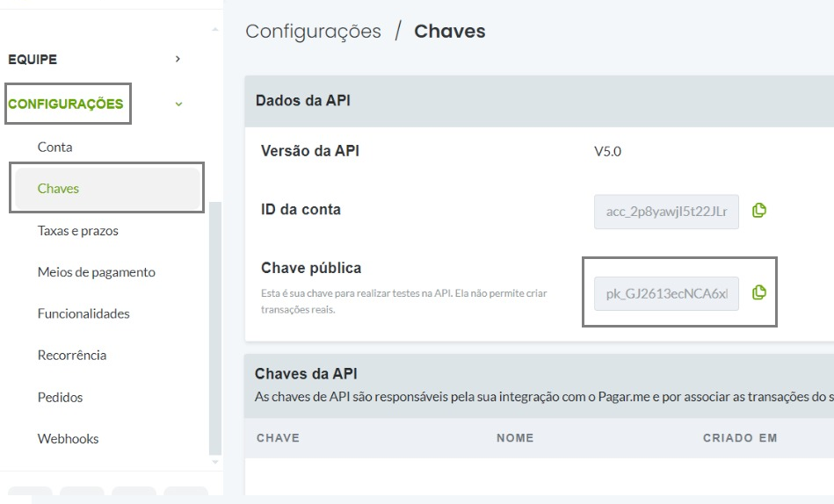This screenshot has width=834, height=504.
Task: Go to Pedidos settings
Action: pos(60,397)
